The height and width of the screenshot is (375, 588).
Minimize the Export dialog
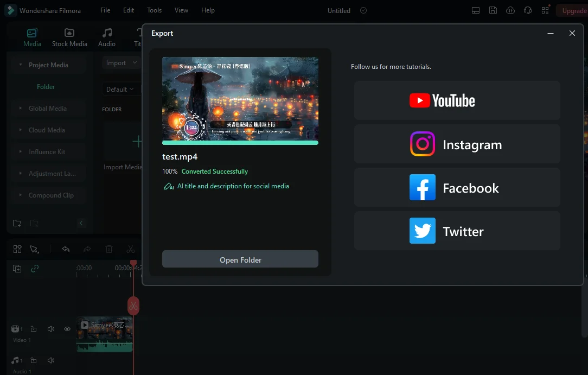(x=551, y=33)
